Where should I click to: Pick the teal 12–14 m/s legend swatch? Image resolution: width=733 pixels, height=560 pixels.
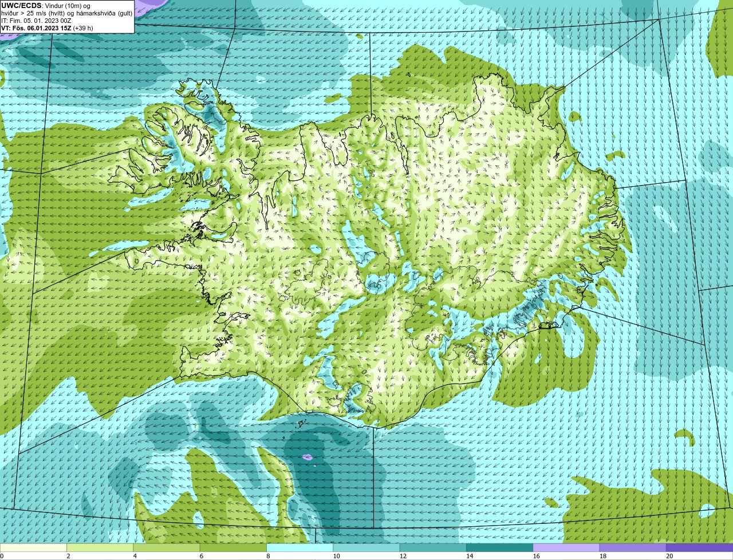[433, 548]
